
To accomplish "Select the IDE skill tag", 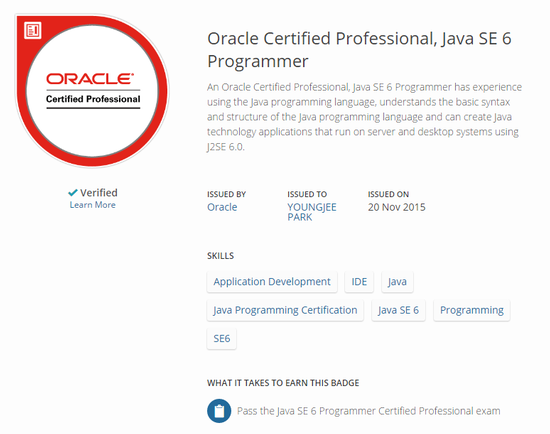I will point(359,282).
